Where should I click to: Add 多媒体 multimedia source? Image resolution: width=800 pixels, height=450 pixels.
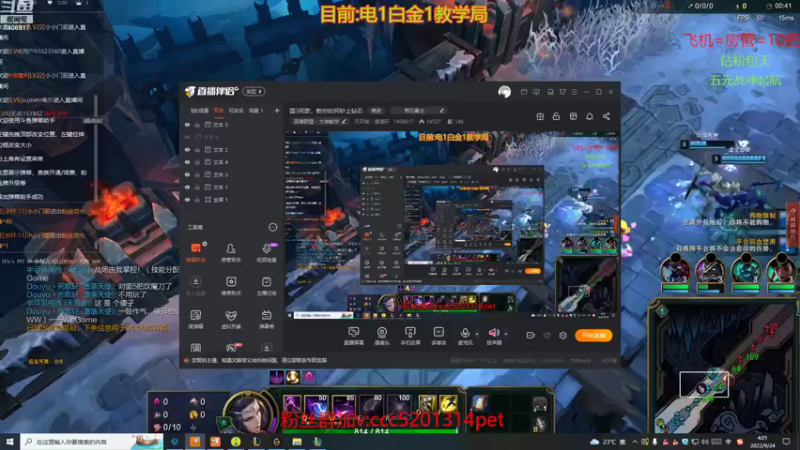[439, 336]
